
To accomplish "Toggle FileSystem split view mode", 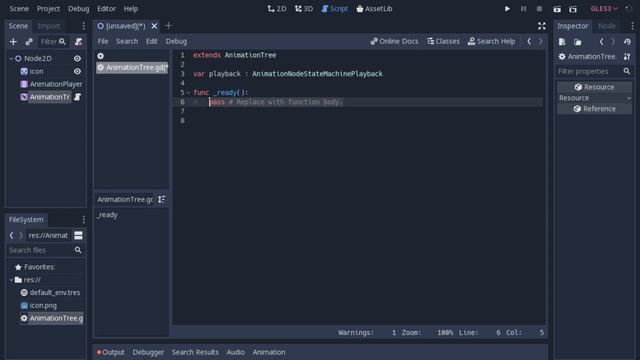I will pos(78,236).
